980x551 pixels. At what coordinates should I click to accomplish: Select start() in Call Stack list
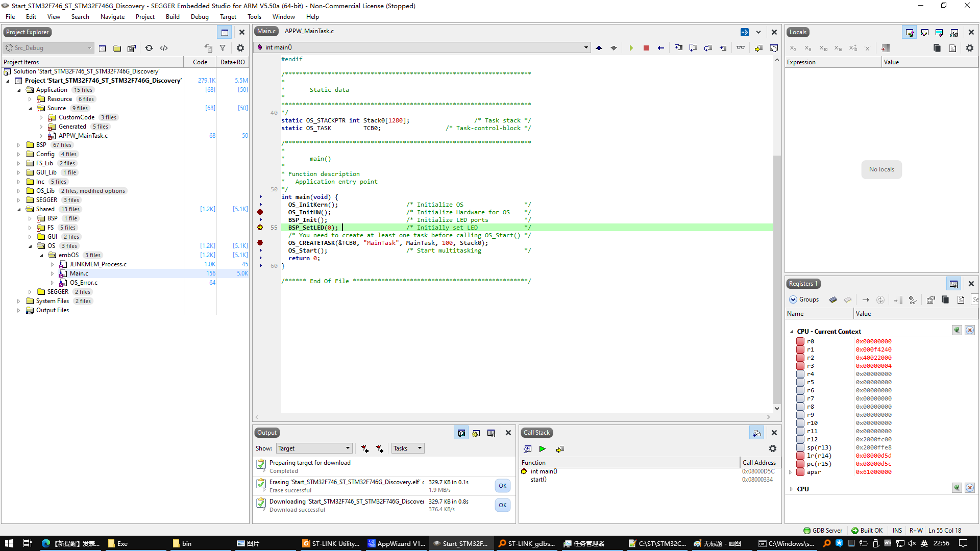click(538, 480)
